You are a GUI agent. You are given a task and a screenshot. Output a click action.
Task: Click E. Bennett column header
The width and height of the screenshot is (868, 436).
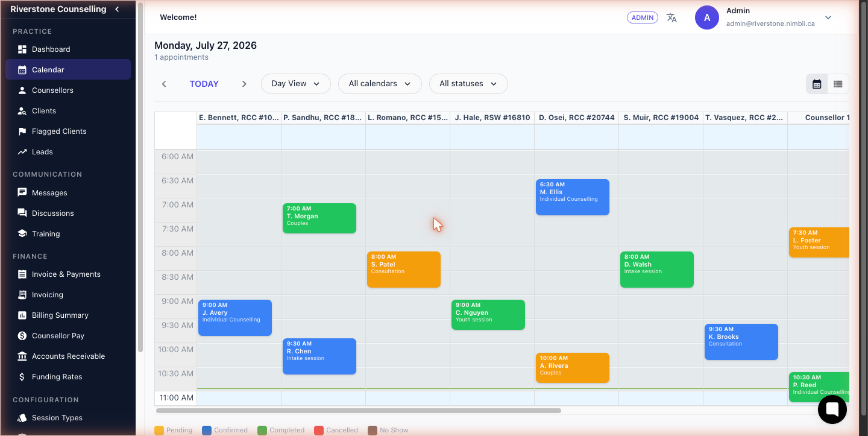pos(239,118)
